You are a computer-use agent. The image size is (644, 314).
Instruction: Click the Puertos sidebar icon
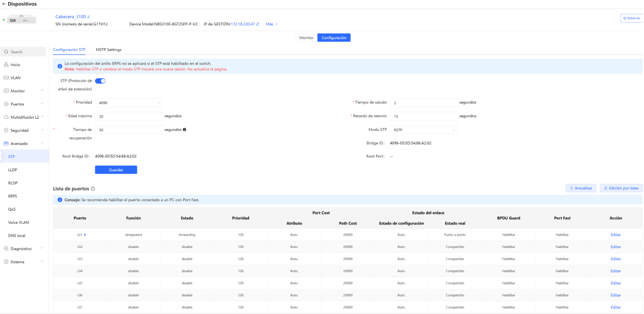[6, 104]
